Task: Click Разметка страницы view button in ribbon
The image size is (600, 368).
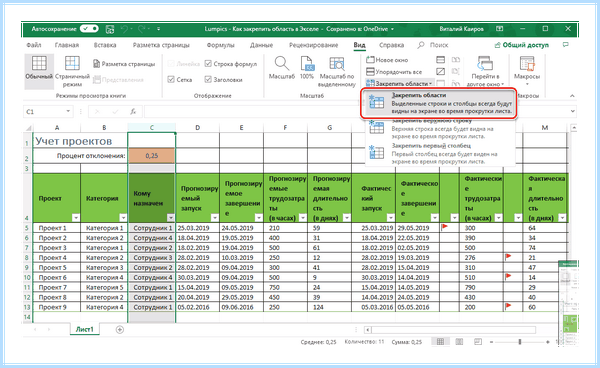Action: click(x=124, y=64)
